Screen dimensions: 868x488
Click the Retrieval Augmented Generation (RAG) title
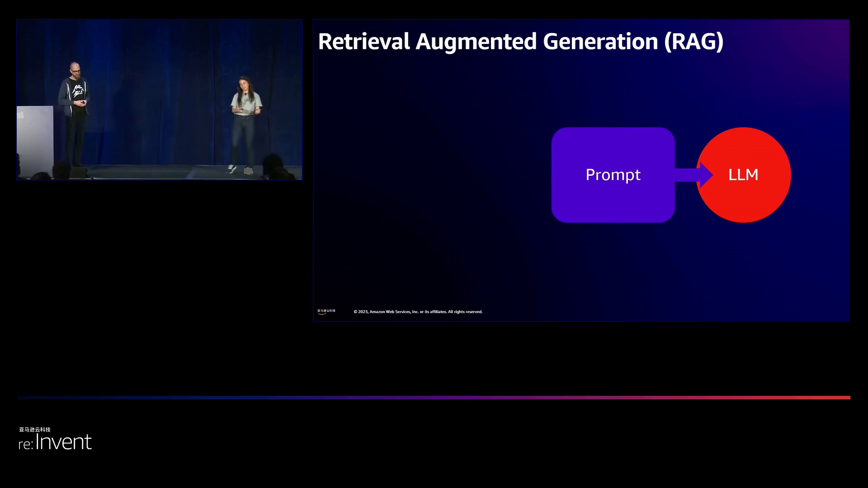click(x=520, y=41)
